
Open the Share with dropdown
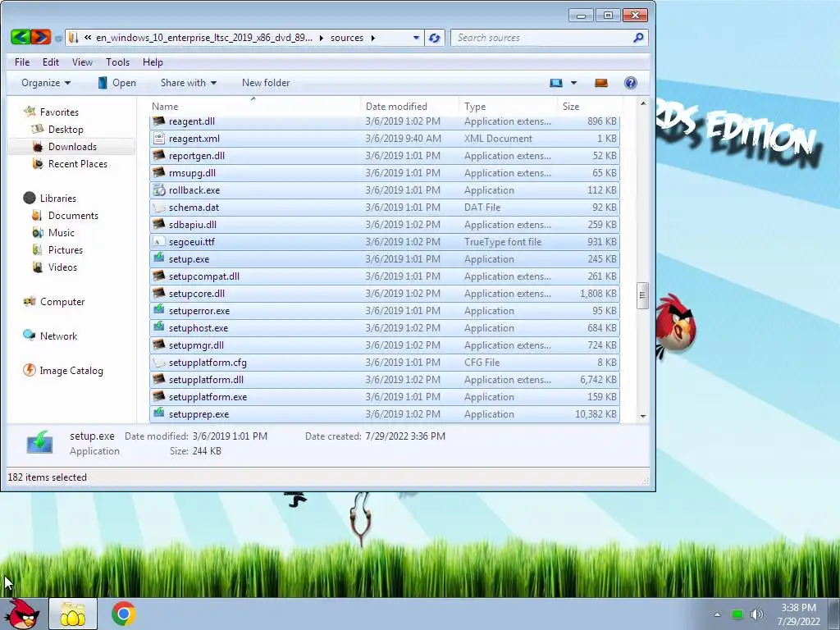(188, 83)
